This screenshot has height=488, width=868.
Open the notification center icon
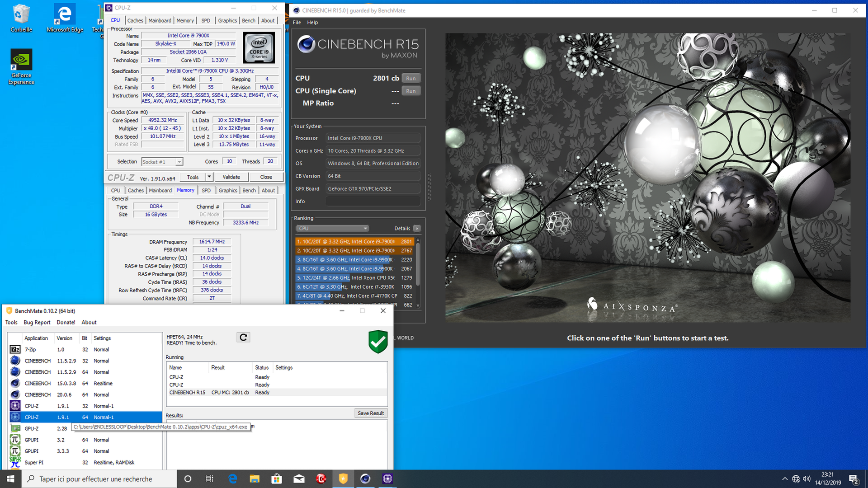coord(854,479)
